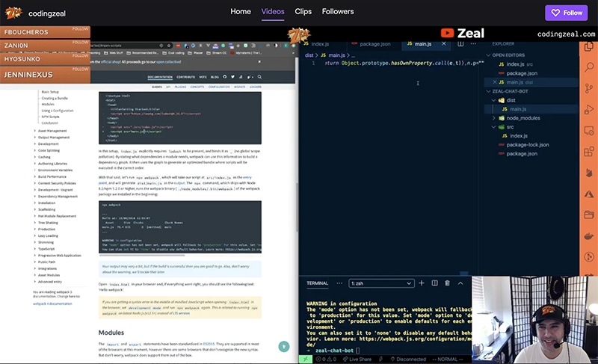Click Disconnected status in the status bar
The width and height of the screenshot is (598, 364).
(x=408, y=359)
